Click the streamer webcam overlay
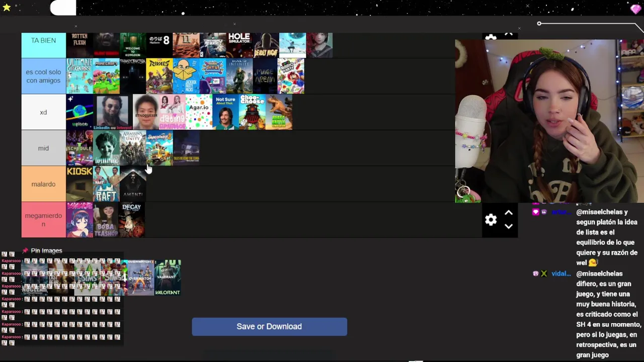Screen dimensions: 644x362 click(549, 121)
